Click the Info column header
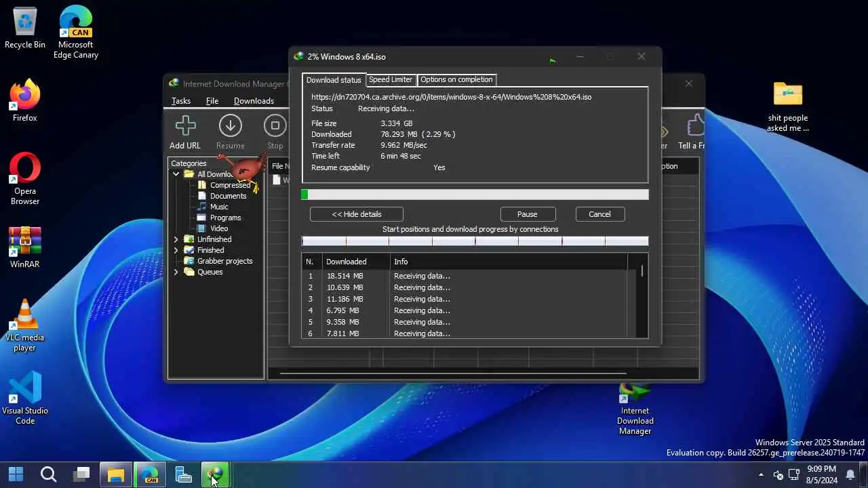 pyautogui.click(x=509, y=262)
